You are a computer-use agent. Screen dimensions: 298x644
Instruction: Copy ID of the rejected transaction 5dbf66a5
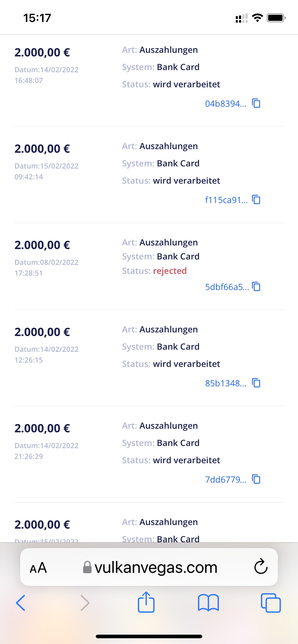tap(256, 287)
